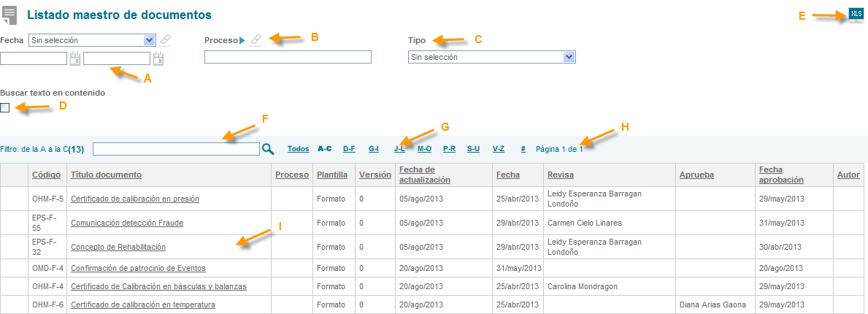The image size is (868, 314).
Task: Click the magnifying glass search icon
Action: pyautogui.click(x=268, y=149)
